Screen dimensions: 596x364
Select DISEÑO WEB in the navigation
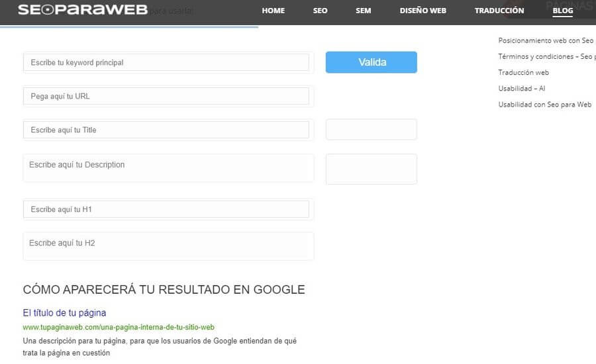pyautogui.click(x=422, y=11)
